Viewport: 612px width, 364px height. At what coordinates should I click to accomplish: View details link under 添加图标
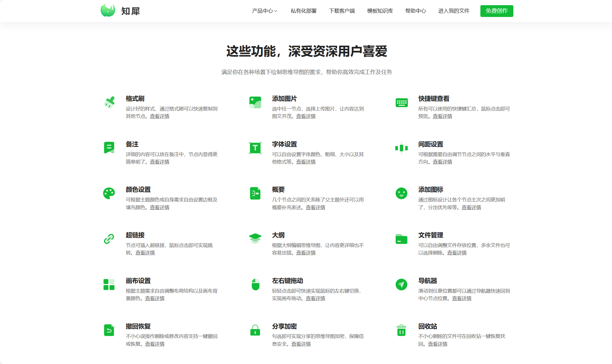click(x=471, y=207)
